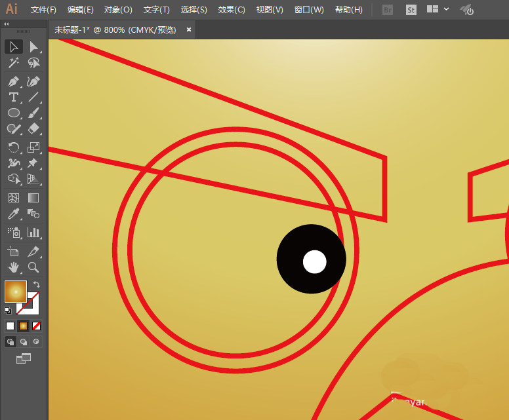Screen dimensions: 509x420
Task: Select the Width/Warp tool
Action: [14, 163]
